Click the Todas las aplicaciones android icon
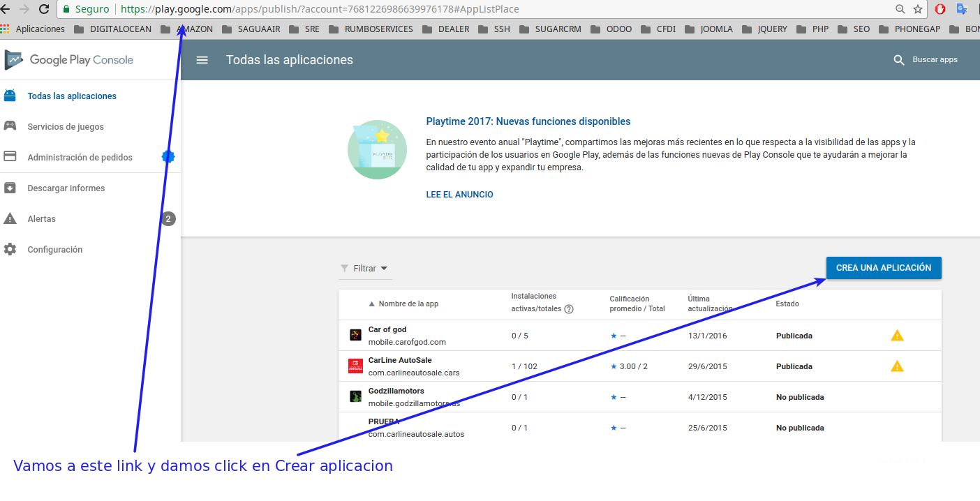980x501 pixels. pos(10,96)
